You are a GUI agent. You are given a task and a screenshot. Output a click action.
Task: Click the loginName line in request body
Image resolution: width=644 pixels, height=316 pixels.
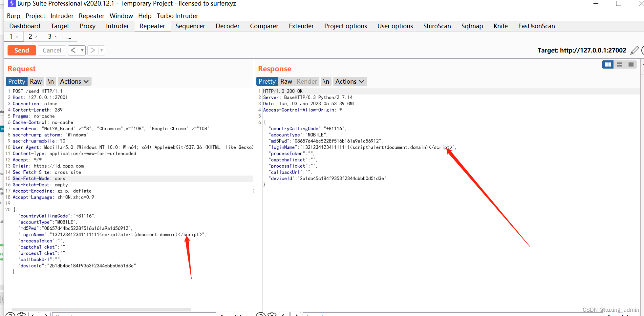pyautogui.click(x=112, y=235)
